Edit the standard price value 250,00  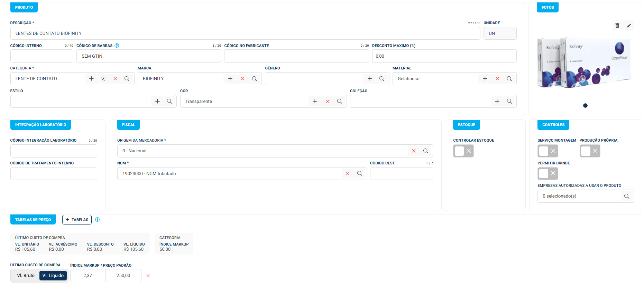point(123,276)
